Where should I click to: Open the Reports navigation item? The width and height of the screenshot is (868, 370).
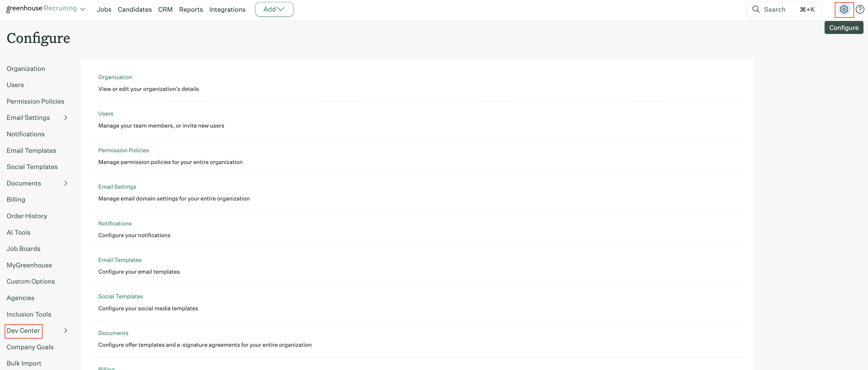(x=191, y=10)
